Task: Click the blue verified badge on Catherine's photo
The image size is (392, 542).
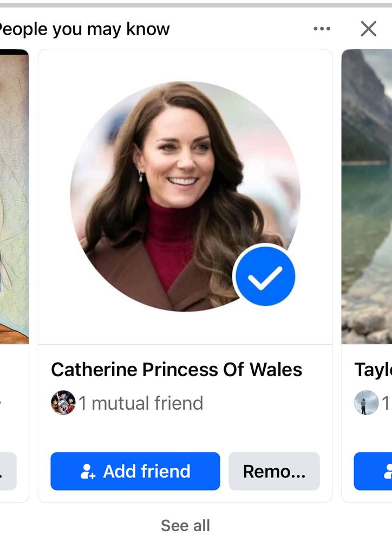Action: pyautogui.click(x=264, y=276)
